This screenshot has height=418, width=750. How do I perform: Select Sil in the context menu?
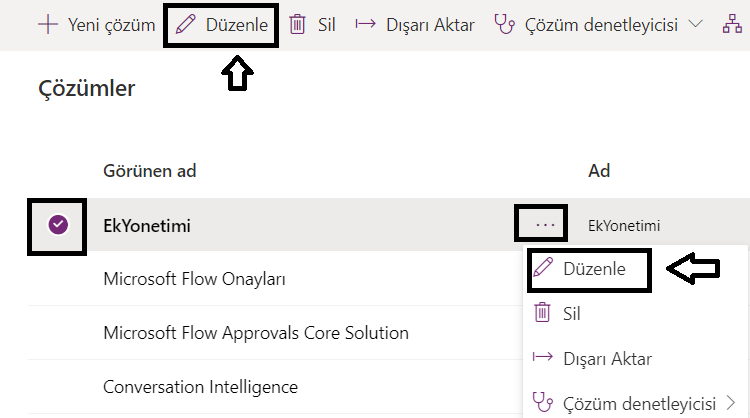coord(572,314)
